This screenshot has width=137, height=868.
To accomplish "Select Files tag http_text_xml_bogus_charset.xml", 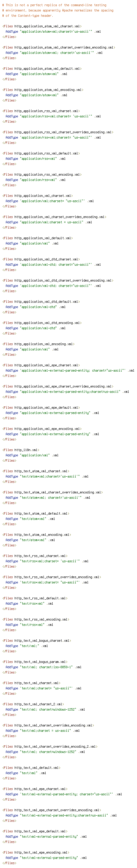I will click(37, 641).
